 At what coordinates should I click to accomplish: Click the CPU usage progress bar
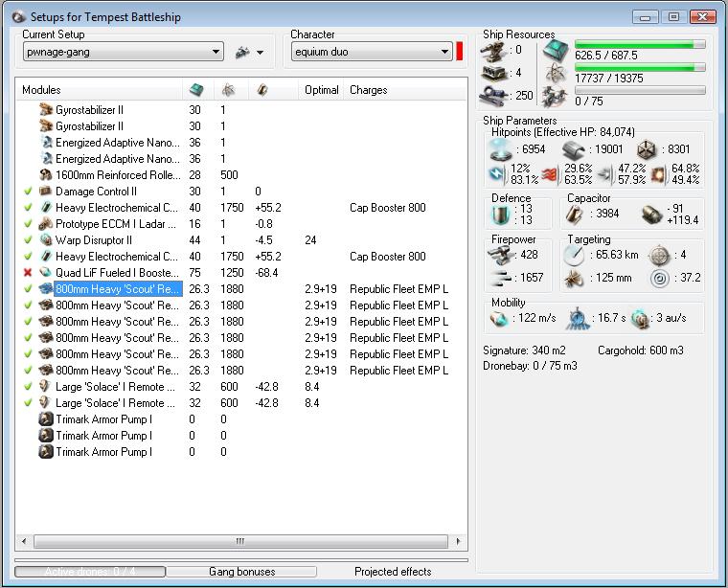click(640, 44)
